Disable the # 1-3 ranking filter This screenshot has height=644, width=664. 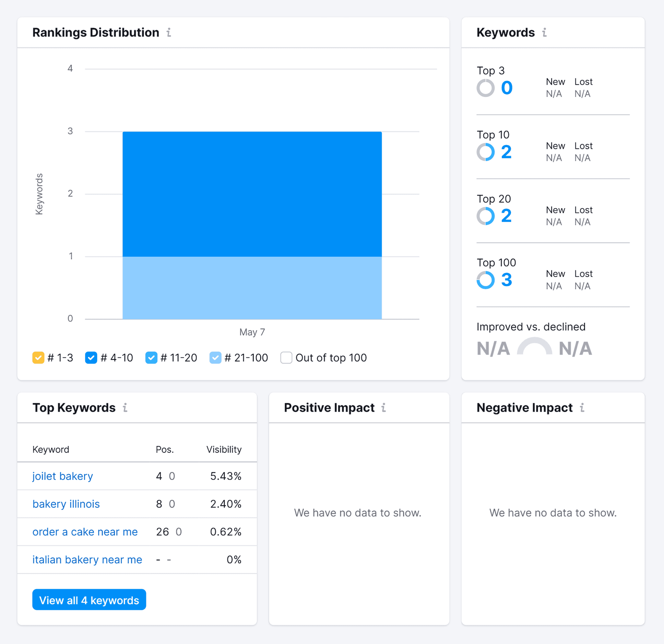[x=38, y=357]
